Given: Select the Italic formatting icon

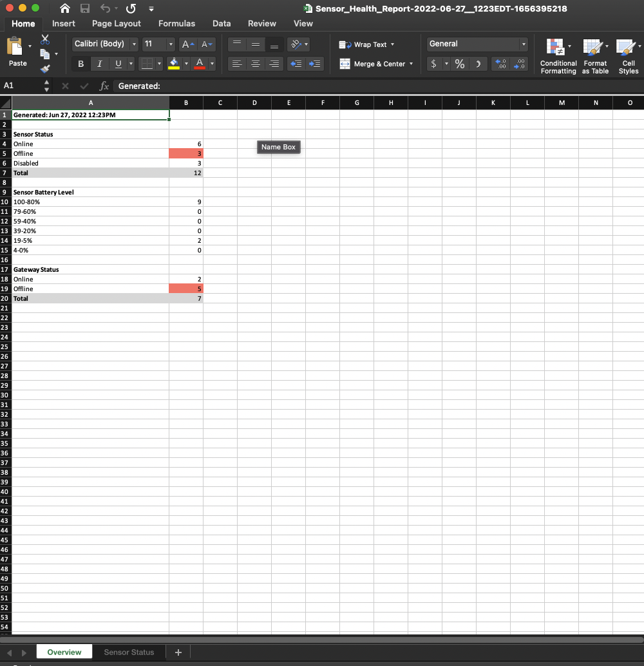Looking at the screenshot, I should tap(99, 64).
